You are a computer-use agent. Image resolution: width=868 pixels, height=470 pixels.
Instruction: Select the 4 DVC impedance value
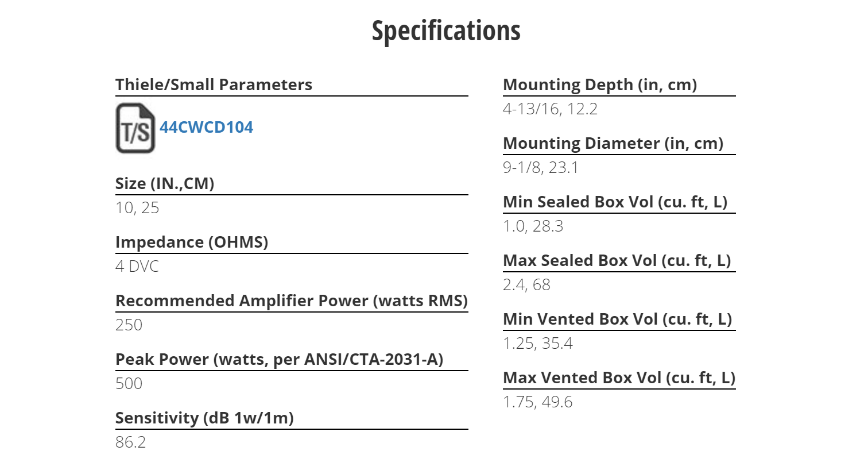[137, 267]
